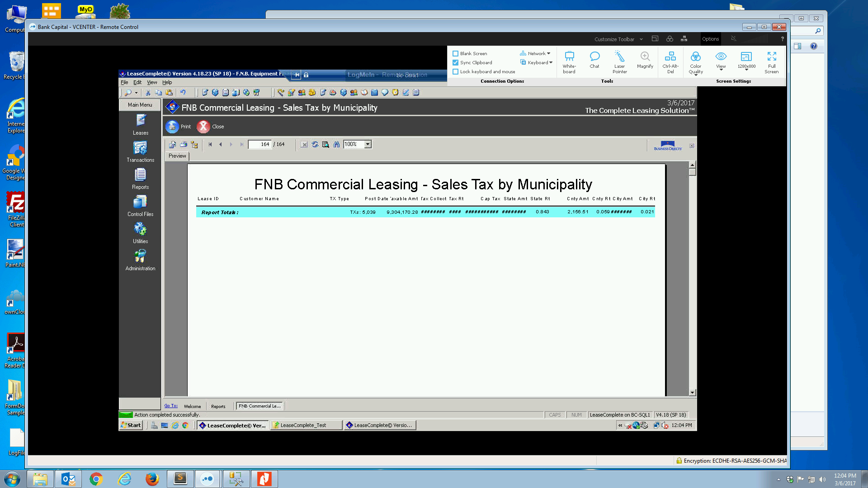The width and height of the screenshot is (868, 488).
Task: Check Lock keyboard and mouse
Action: pos(456,71)
